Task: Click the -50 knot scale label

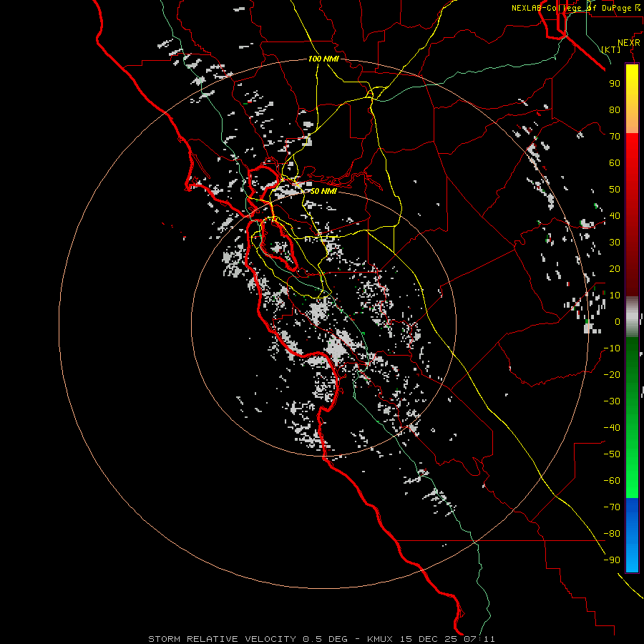Action: (612, 454)
